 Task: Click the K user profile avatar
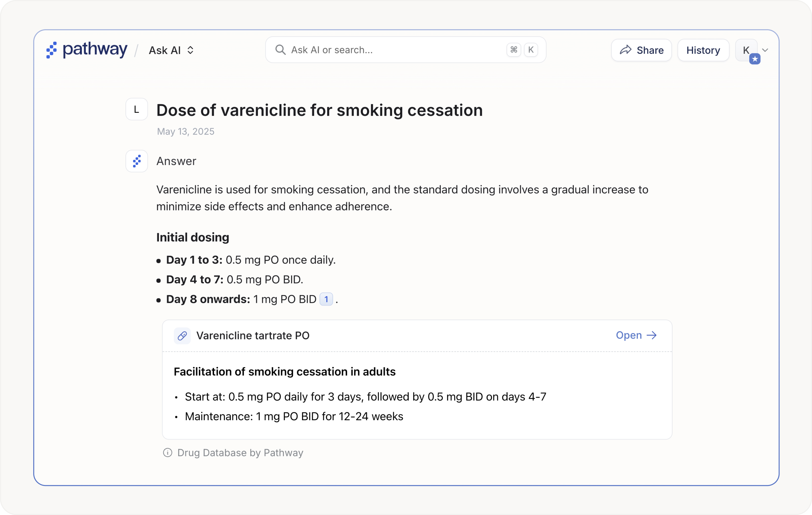coord(746,50)
